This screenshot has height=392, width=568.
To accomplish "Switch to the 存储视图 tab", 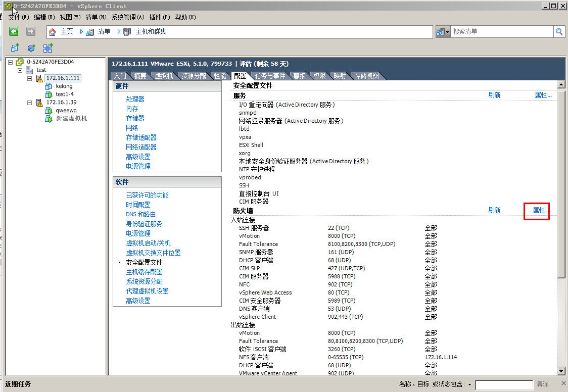I will pyautogui.click(x=366, y=76).
